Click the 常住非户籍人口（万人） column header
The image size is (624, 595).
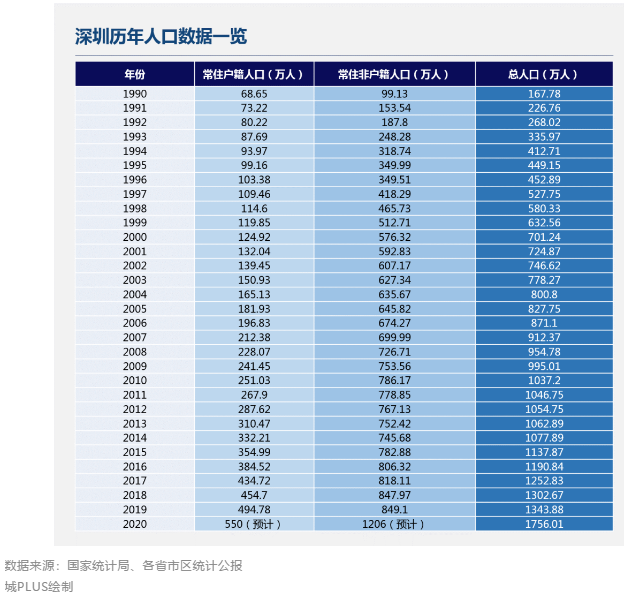(394, 74)
